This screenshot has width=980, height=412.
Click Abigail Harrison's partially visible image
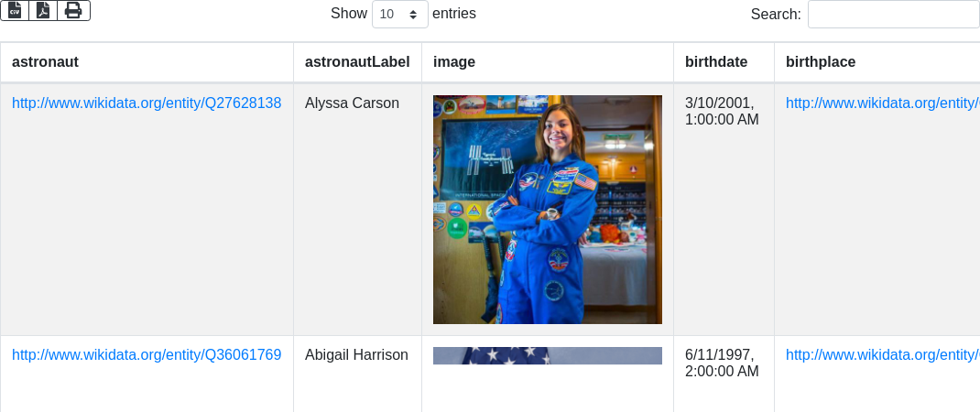click(547, 356)
